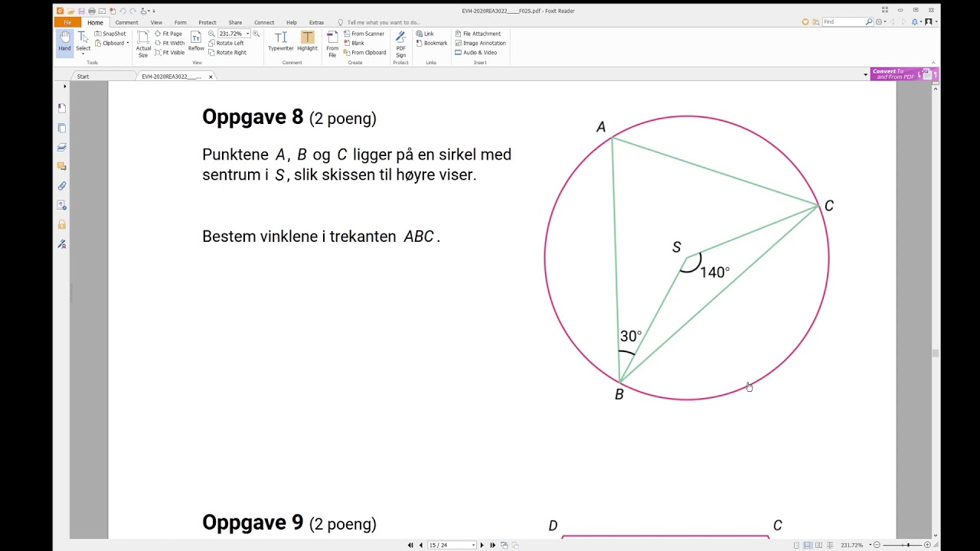980x551 pixels.
Task: Create PDF From File
Action: [332, 44]
